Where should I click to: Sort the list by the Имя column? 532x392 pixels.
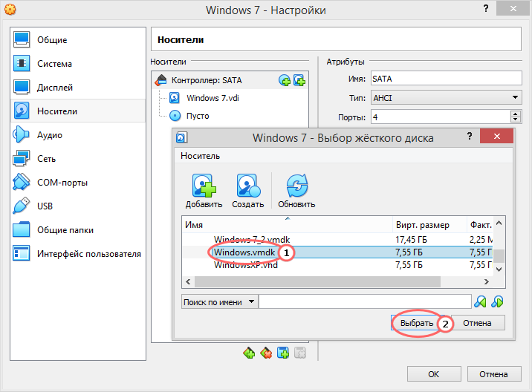[287, 224]
